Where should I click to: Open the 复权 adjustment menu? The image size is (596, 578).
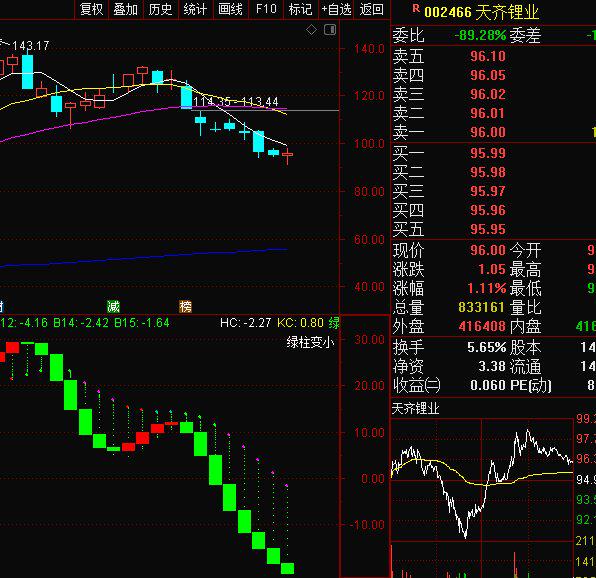point(92,9)
